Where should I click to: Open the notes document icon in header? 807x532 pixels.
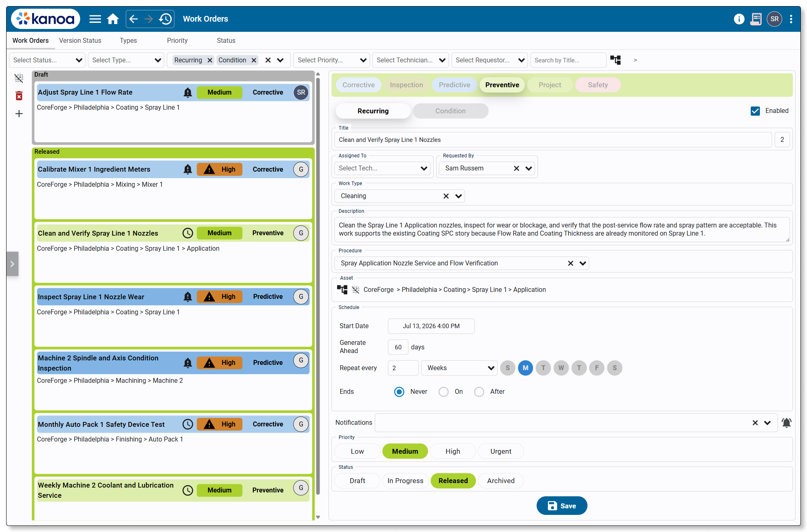tap(756, 19)
